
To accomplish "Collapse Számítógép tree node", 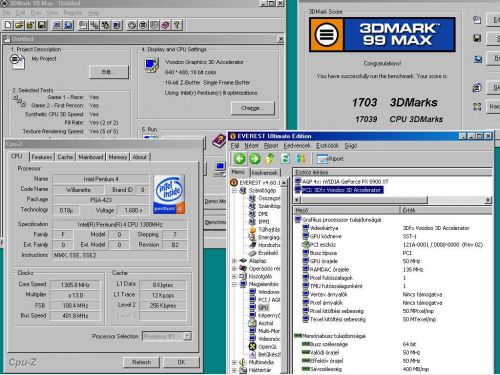I will (x=234, y=191).
